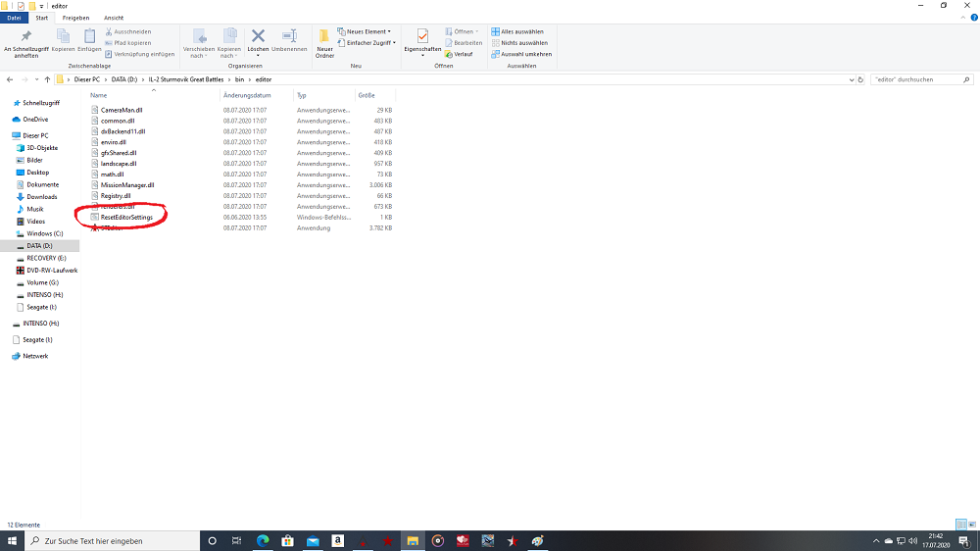Viewport: 980px width, 551px height.
Task: Click the Umbenennen rename icon
Action: [x=289, y=37]
